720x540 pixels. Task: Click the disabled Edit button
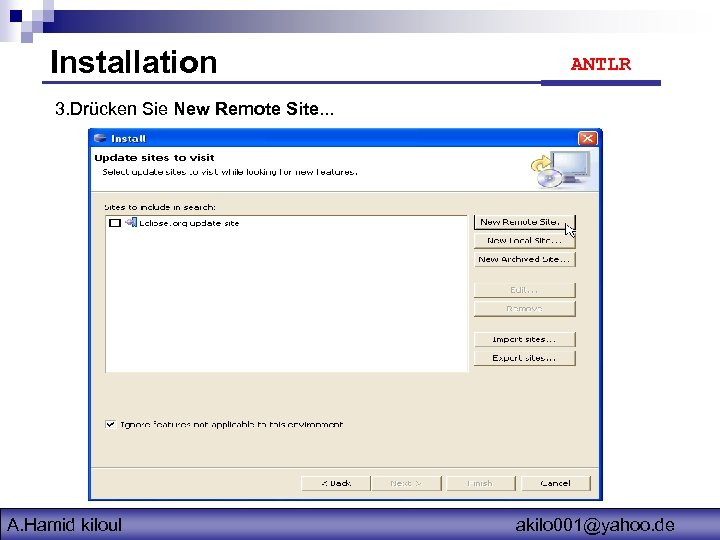(x=524, y=290)
